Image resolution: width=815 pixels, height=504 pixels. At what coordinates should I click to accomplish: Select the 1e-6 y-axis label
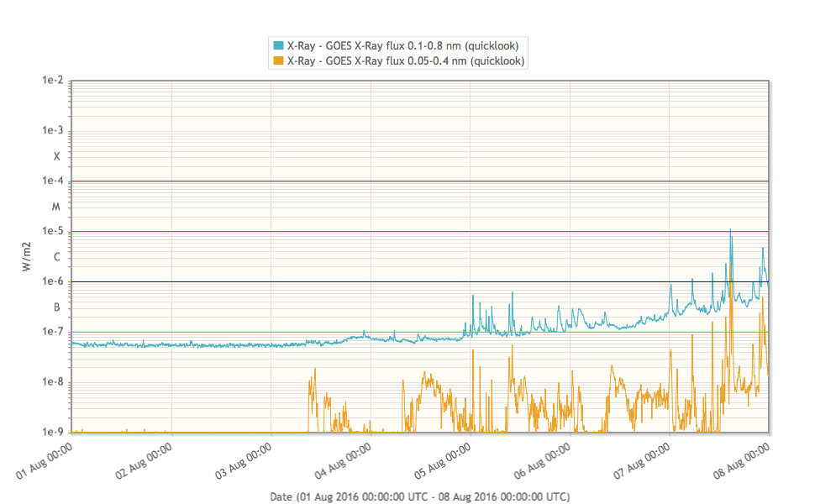tap(52, 281)
